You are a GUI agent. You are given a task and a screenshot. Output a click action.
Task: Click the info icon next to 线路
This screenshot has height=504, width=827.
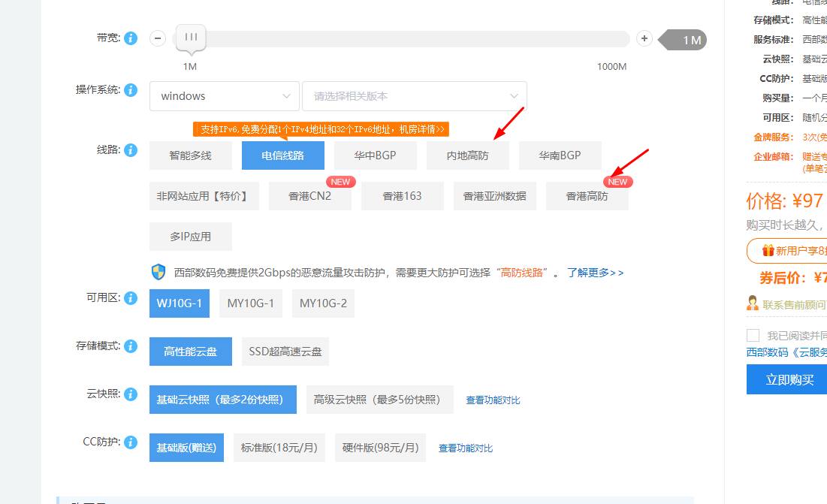pyautogui.click(x=131, y=150)
